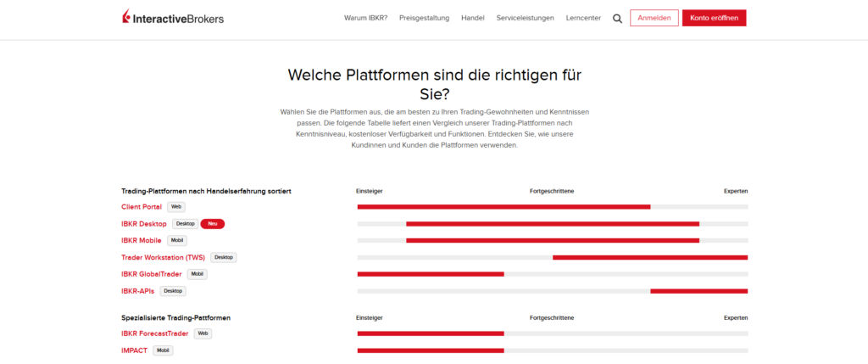The image size is (868, 364).
Task: Click the red Neu badge
Action: [x=213, y=224]
